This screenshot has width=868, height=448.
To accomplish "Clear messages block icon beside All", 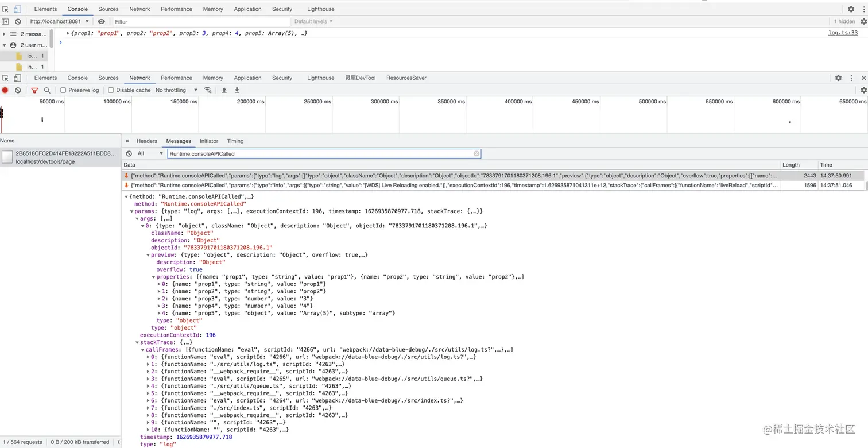I will (x=129, y=153).
